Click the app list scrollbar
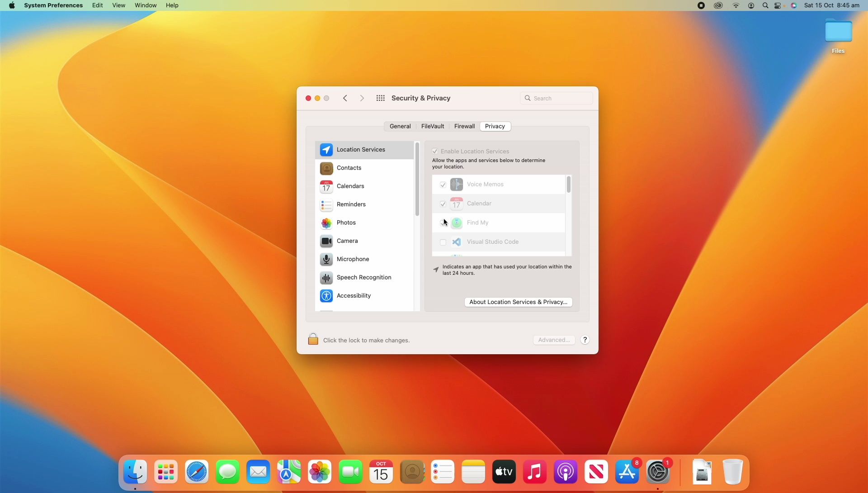The width and height of the screenshot is (868, 493). [x=569, y=185]
